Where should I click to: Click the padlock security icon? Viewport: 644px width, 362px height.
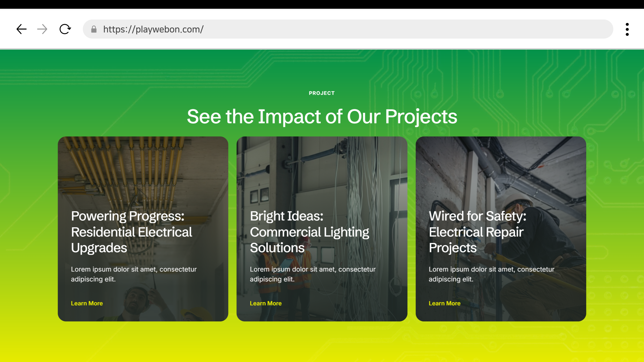(94, 29)
